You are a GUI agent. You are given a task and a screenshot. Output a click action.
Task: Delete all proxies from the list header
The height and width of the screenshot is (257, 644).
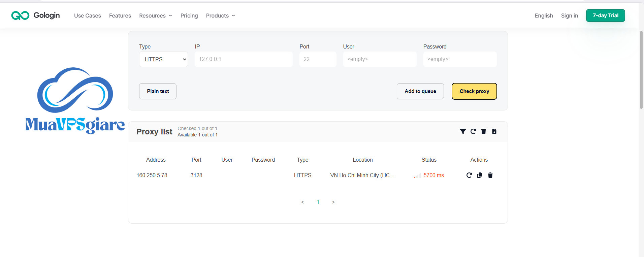484,131
